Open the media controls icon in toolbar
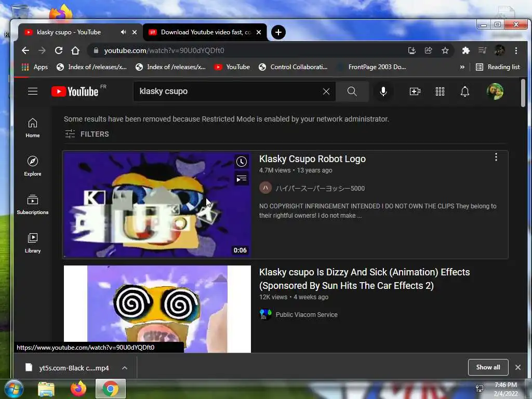The width and height of the screenshot is (532, 399). click(x=482, y=50)
